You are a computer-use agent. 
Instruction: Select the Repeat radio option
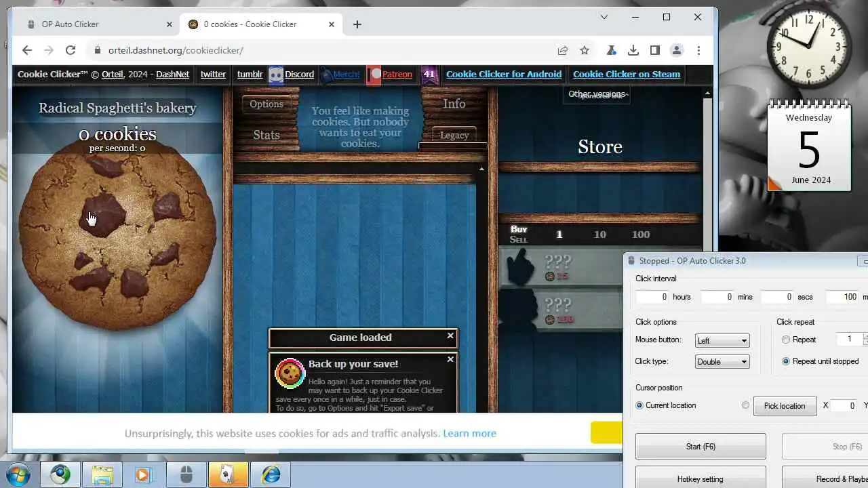tap(786, 340)
